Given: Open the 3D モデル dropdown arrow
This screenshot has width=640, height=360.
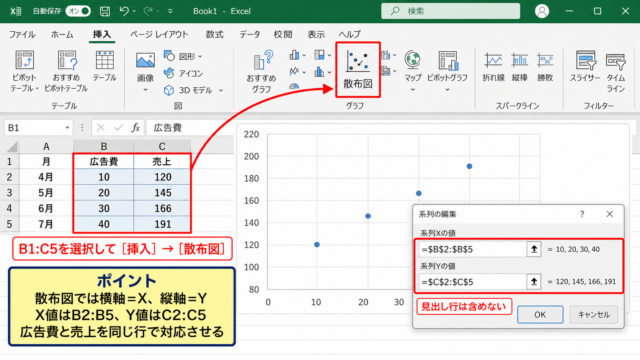Looking at the screenshot, I should pos(221,90).
